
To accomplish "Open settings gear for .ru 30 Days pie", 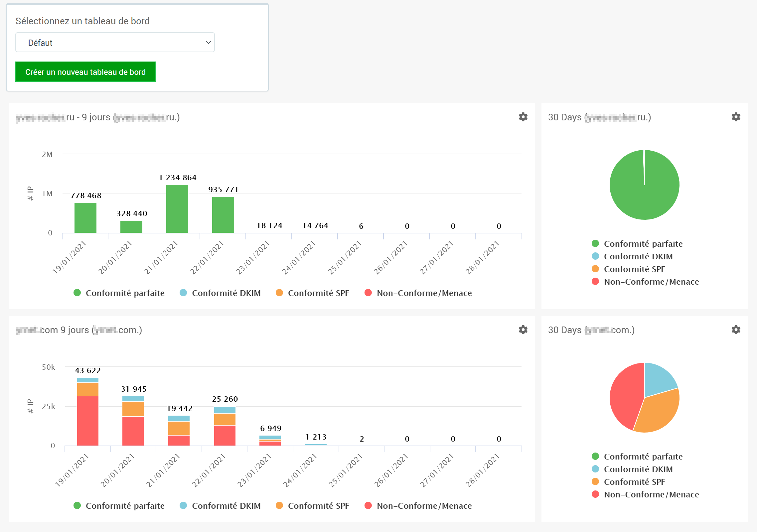I will tap(736, 117).
